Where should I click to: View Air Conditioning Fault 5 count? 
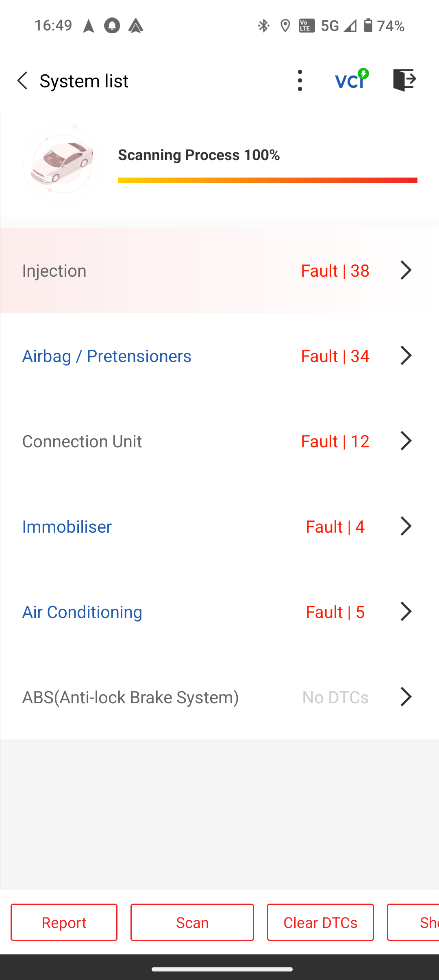pos(335,612)
